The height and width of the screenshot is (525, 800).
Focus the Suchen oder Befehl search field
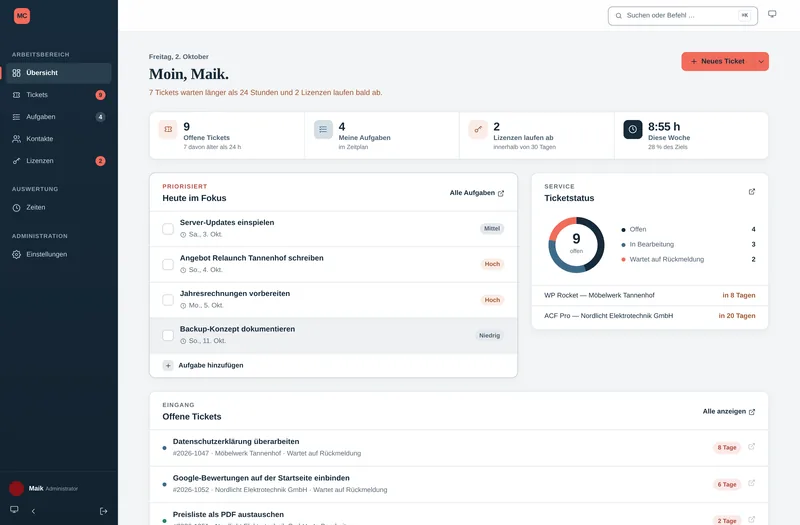coord(683,16)
